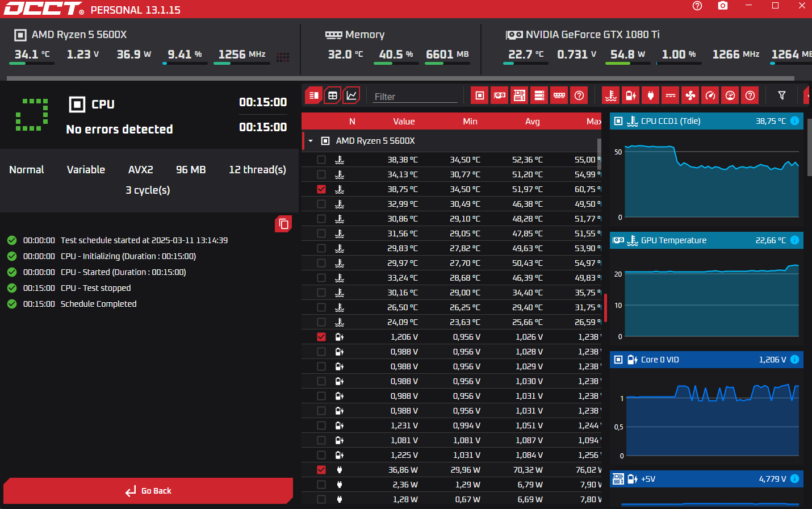
Task: Sort table by the Value column header
Action: coord(404,122)
